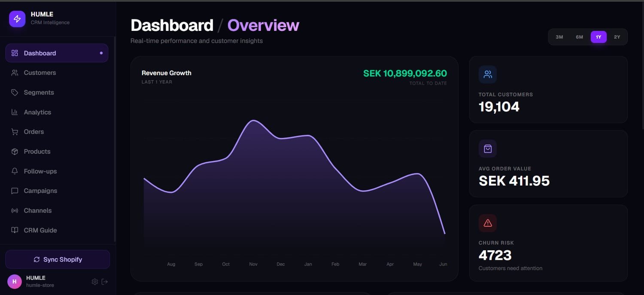The width and height of the screenshot is (644, 295).
Task: Click the May label on chart axis
Action: (x=417, y=264)
